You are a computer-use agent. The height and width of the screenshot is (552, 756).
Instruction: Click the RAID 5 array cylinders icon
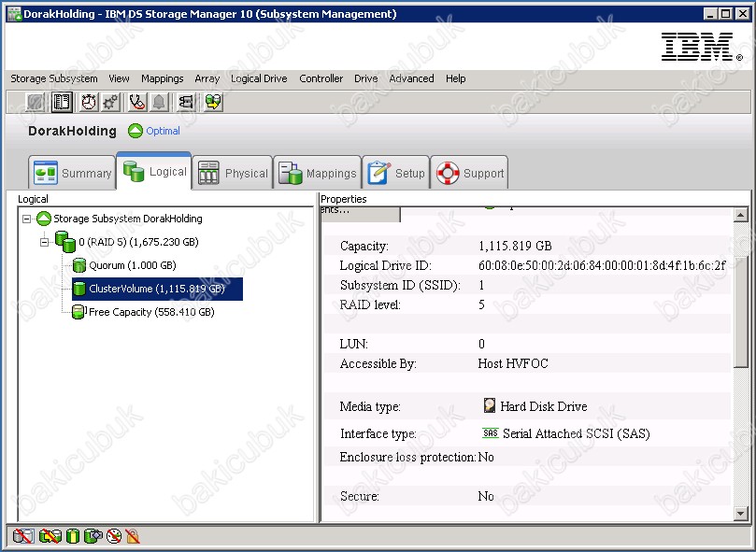65,242
